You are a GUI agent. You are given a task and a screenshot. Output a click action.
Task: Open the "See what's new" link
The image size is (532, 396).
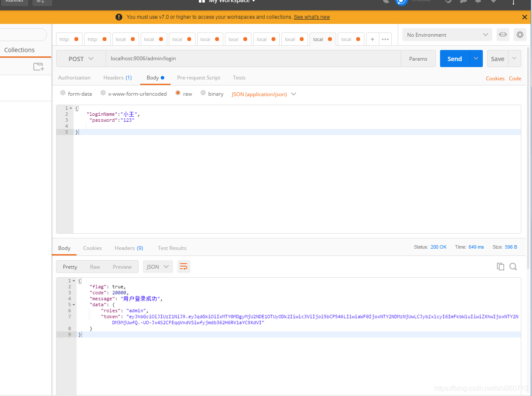pyautogui.click(x=312, y=17)
